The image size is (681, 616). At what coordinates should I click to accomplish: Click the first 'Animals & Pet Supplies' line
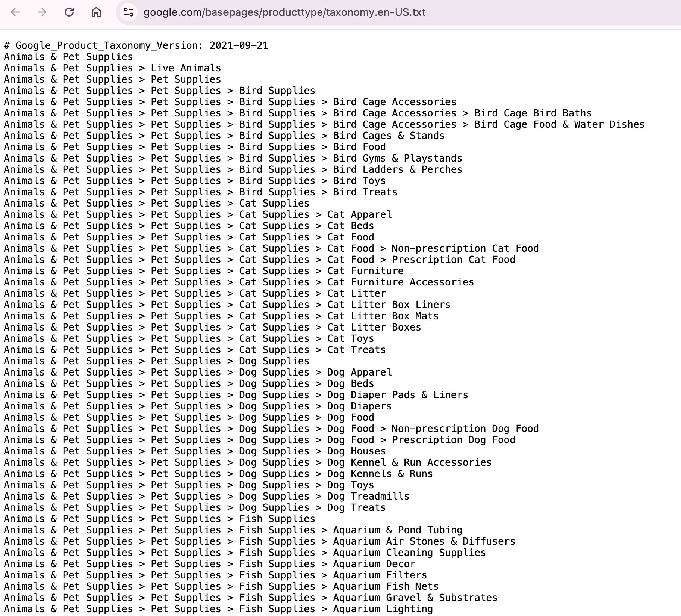click(x=68, y=57)
